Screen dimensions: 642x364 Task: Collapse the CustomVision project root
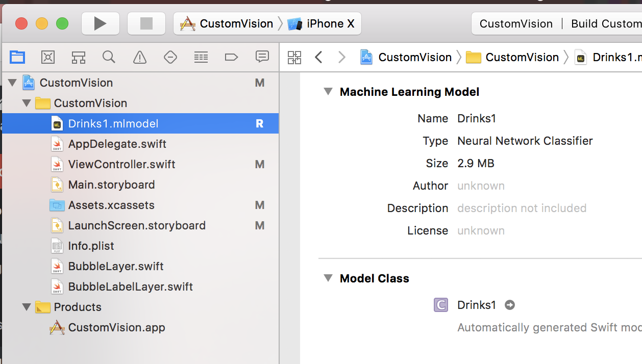[x=12, y=83]
